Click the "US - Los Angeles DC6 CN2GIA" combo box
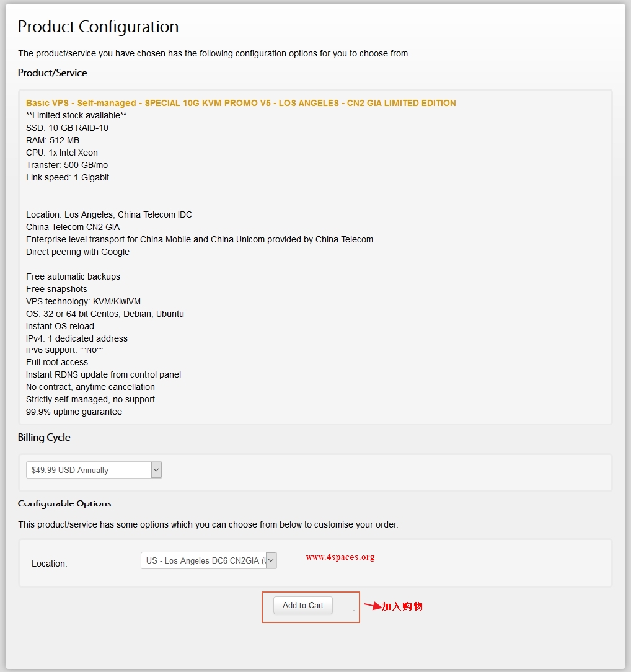The image size is (631, 672). (x=205, y=560)
